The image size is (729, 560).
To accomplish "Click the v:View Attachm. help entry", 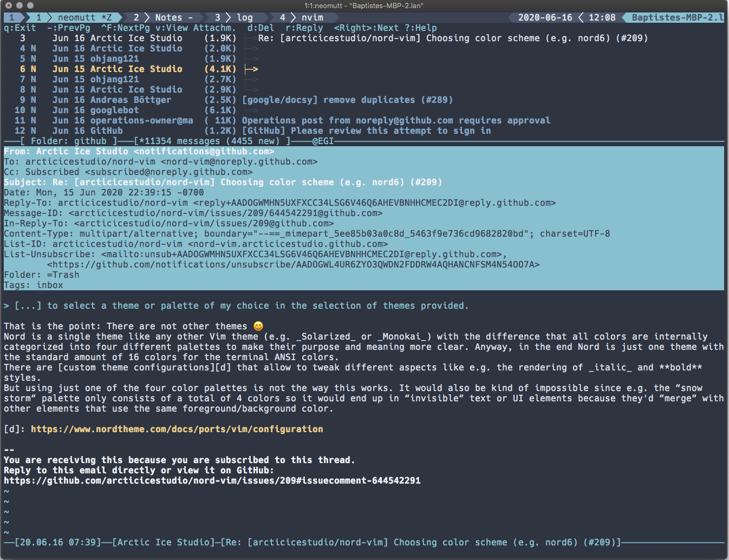I will (196, 28).
